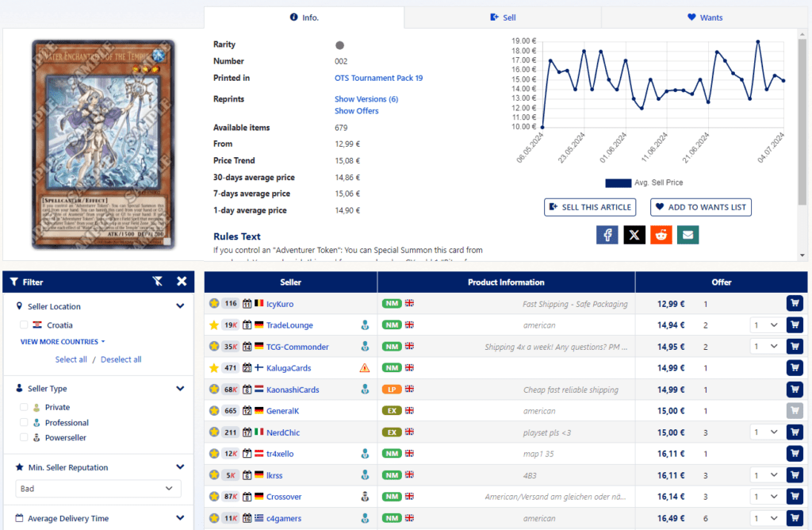Open the OTS Tournament Pack 19 link
The width and height of the screenshot is (812, 530).
[x=378, y=79]
